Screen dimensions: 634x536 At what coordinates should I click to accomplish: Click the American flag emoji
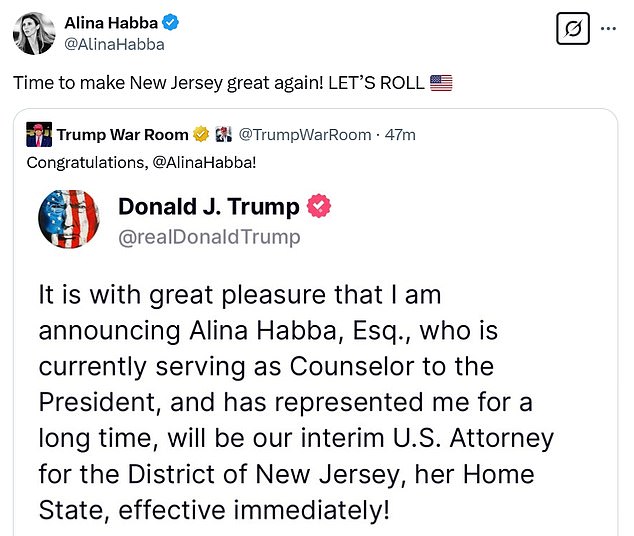pos(441,83)
